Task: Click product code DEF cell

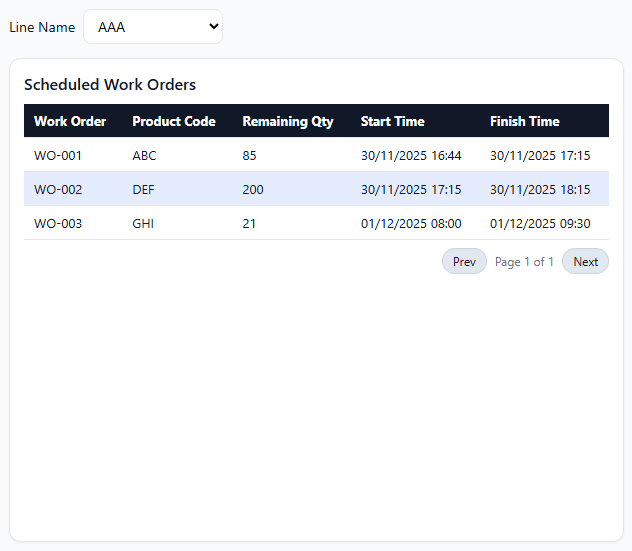Action: [x=143, y=190]
